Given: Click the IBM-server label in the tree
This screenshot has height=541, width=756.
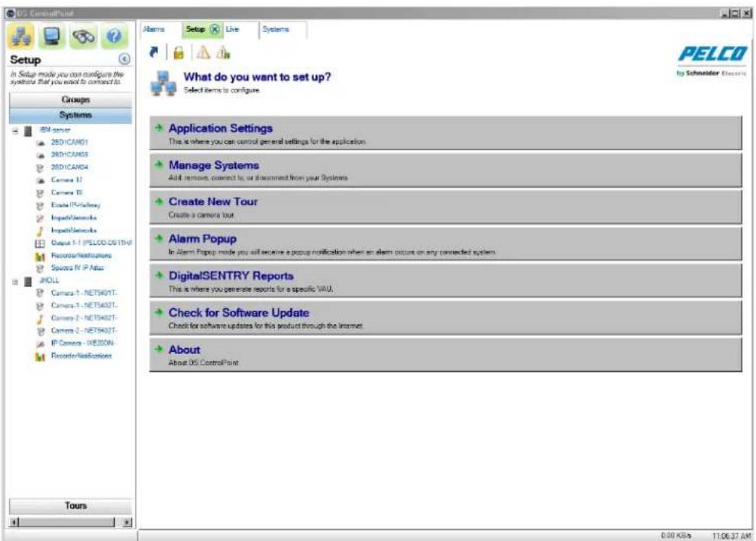Looking at the screenshot, I should click(55, 130).
